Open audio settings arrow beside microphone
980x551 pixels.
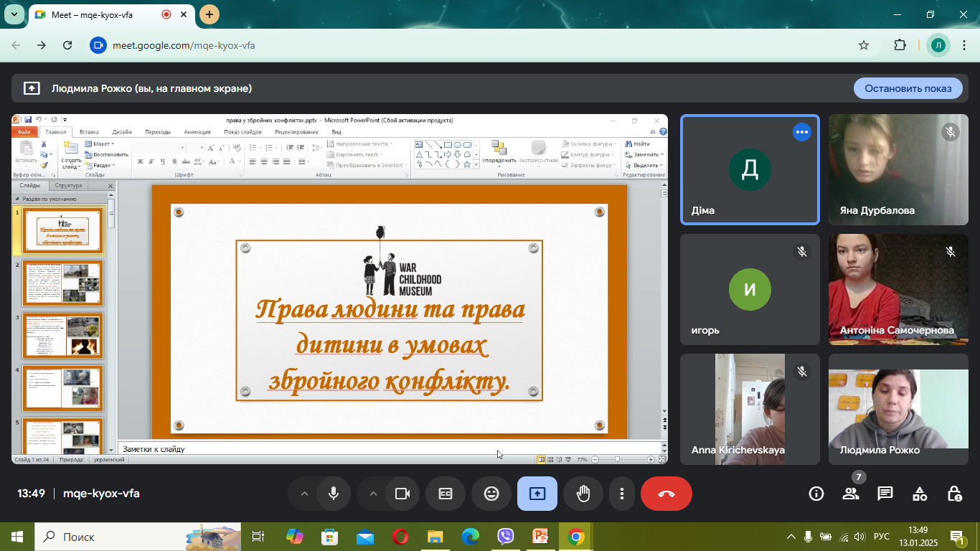click(303, 494)
